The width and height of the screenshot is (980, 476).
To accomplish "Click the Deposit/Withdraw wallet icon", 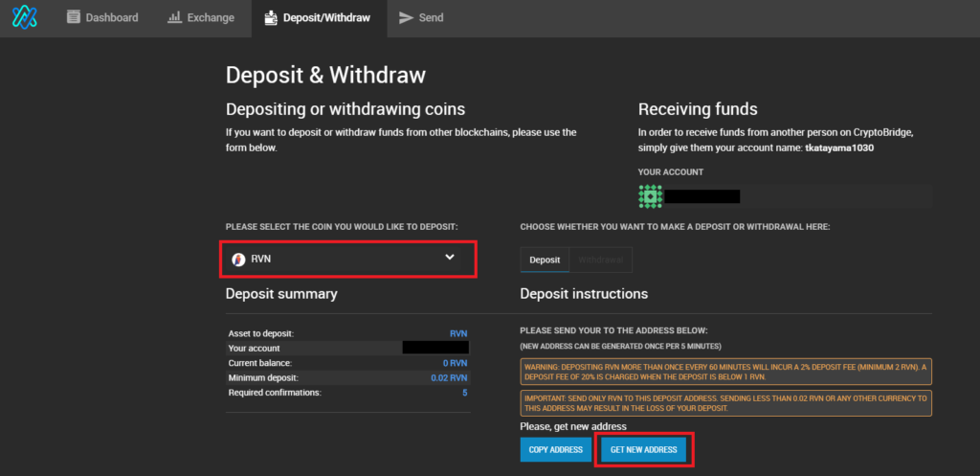I will point(271,17).
